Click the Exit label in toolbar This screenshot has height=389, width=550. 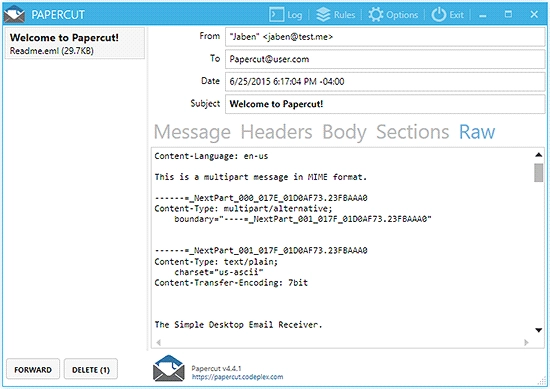pyautogui.click(x=456, y=15)
